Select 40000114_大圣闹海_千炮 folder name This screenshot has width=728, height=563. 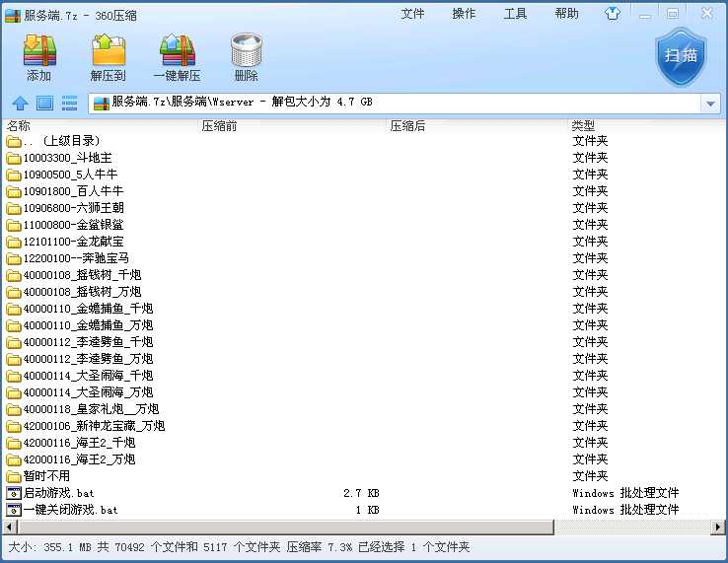88,376
